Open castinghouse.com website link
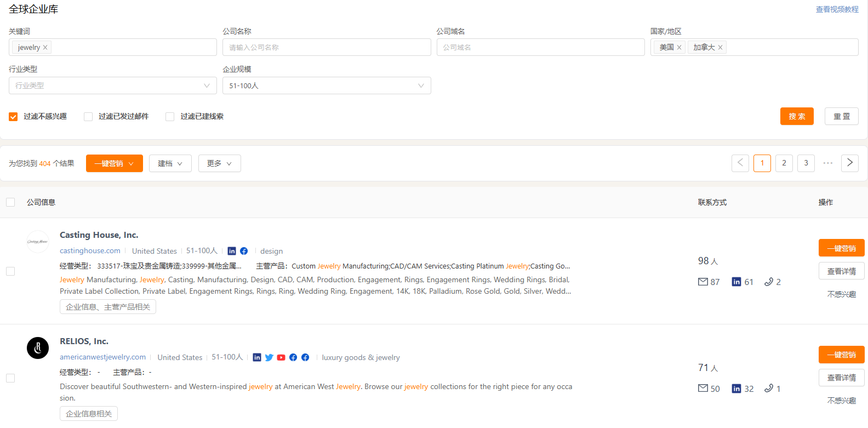Viewport: 868px width, 428px height. [90, 250]
